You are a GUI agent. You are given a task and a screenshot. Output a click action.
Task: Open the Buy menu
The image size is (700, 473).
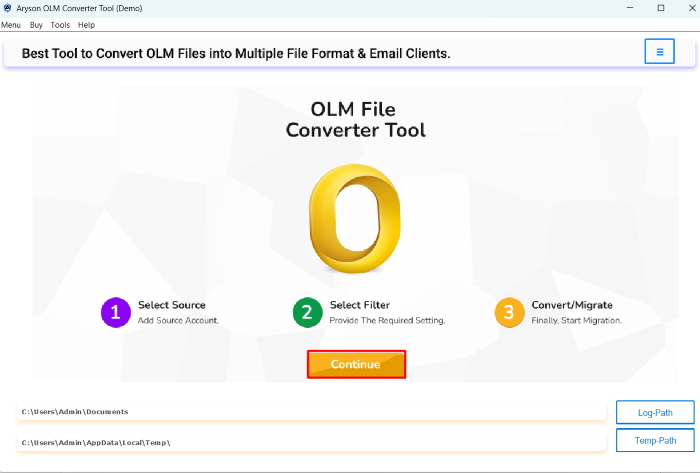click(36, 25)
